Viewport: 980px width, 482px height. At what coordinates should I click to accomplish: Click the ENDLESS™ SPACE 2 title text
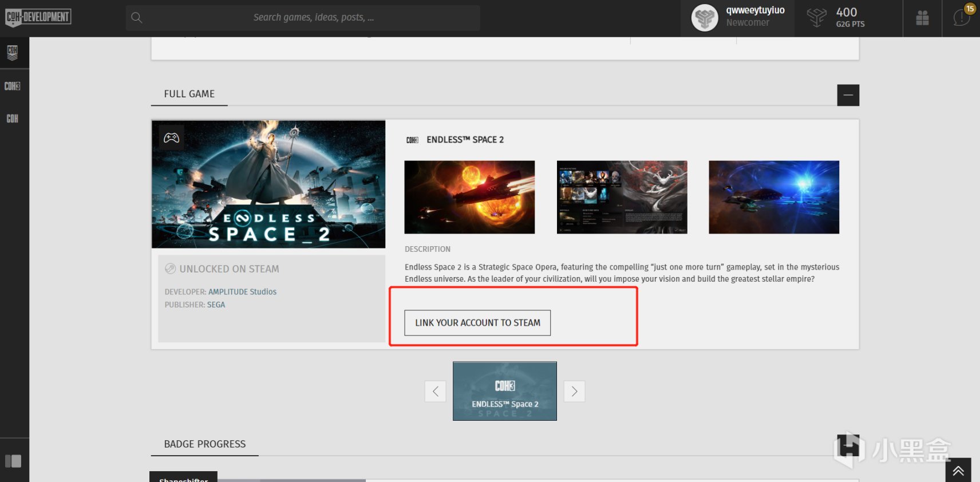[465, 140]
